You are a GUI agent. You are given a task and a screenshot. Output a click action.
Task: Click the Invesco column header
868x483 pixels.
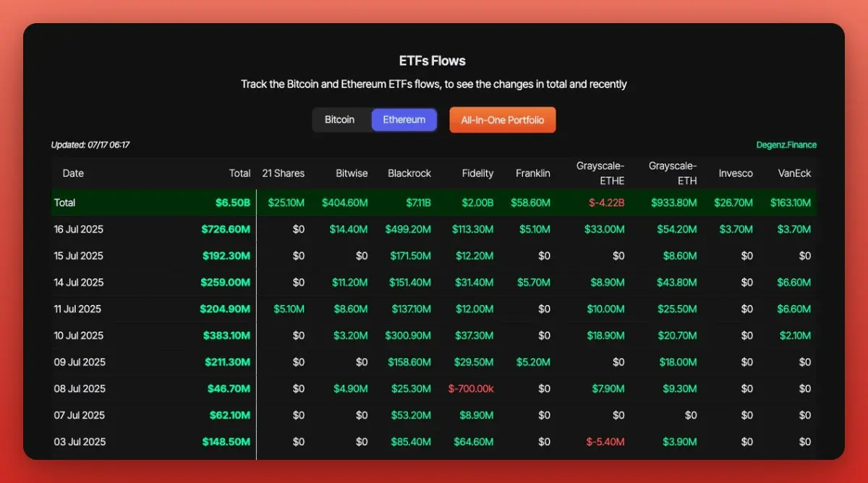click(736, 174)
